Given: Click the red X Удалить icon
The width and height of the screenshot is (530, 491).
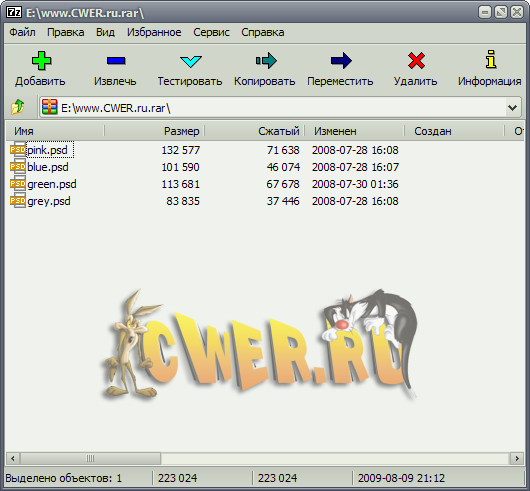Looking at the screenshot, I should click(x=416, y=61).
